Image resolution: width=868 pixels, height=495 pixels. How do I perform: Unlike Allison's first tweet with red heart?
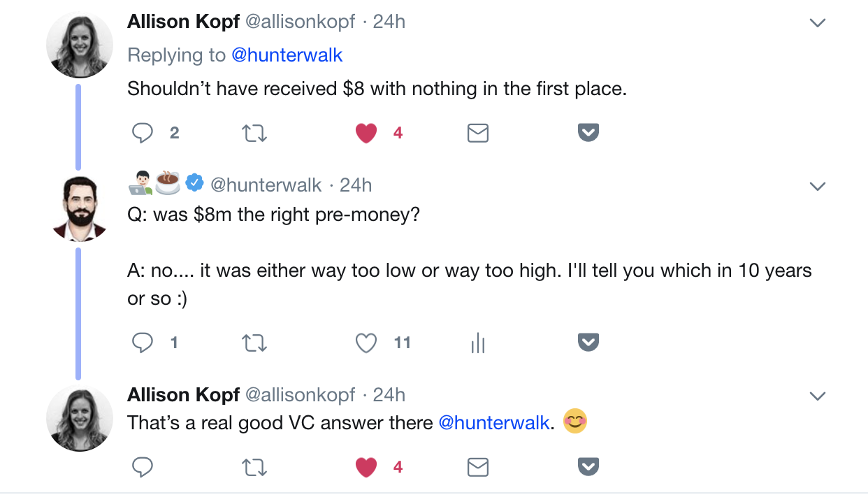[x=366, y=133]
